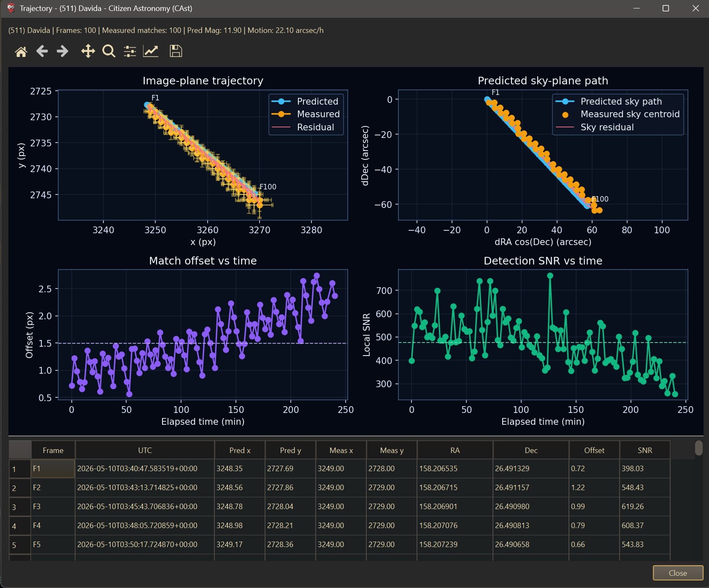Click the SNR column header
Viewport: 709px width, 588px height.
pos(645,450)
